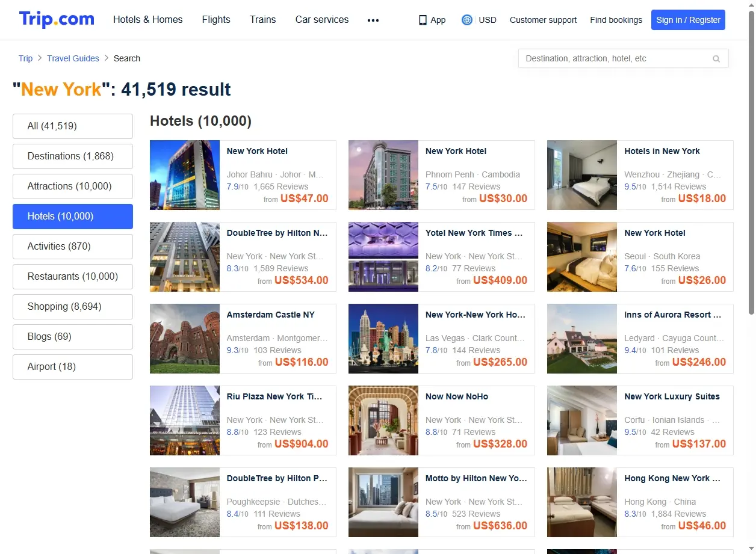The image size is (756, 554).
Task: Open the DoubleTree by Hilton N... photo
Action: click(185, 257)
